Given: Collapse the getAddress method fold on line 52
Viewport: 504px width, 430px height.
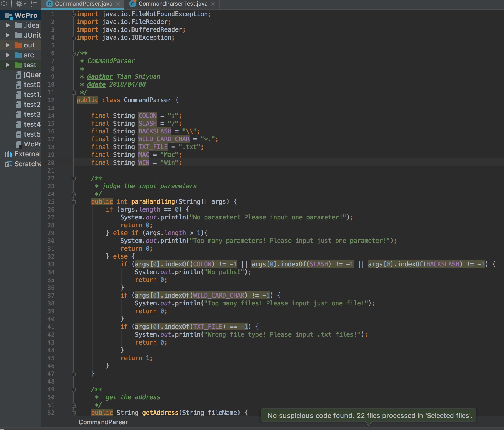Looking at the screenshot, I should pos(74,413).
